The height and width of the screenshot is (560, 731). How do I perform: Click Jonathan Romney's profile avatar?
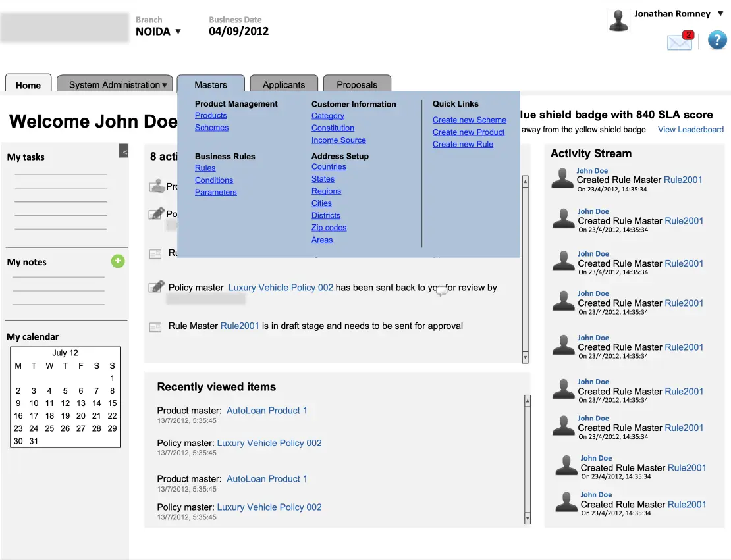(618, 20)
